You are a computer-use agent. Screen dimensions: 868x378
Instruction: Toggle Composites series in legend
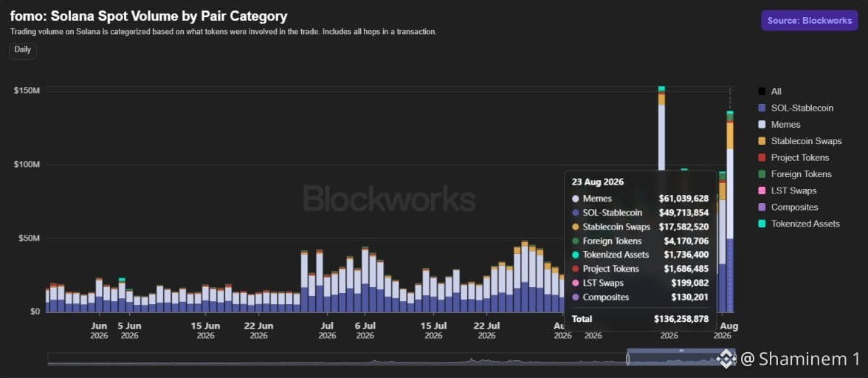click(x=788, y=207)
